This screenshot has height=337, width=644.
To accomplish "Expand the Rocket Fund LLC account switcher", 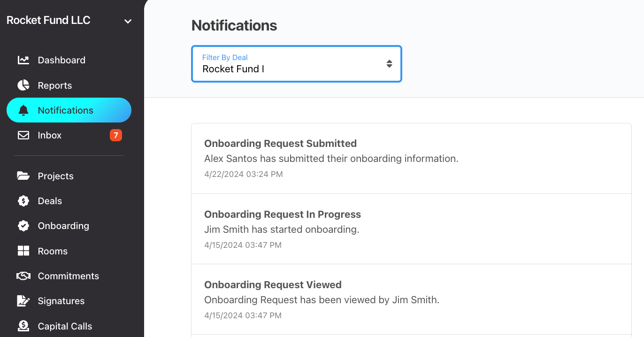I will 127,21.
